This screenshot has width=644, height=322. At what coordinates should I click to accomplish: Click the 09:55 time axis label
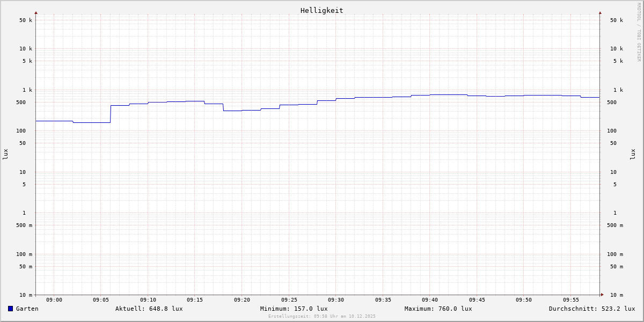tap(571, 300)
